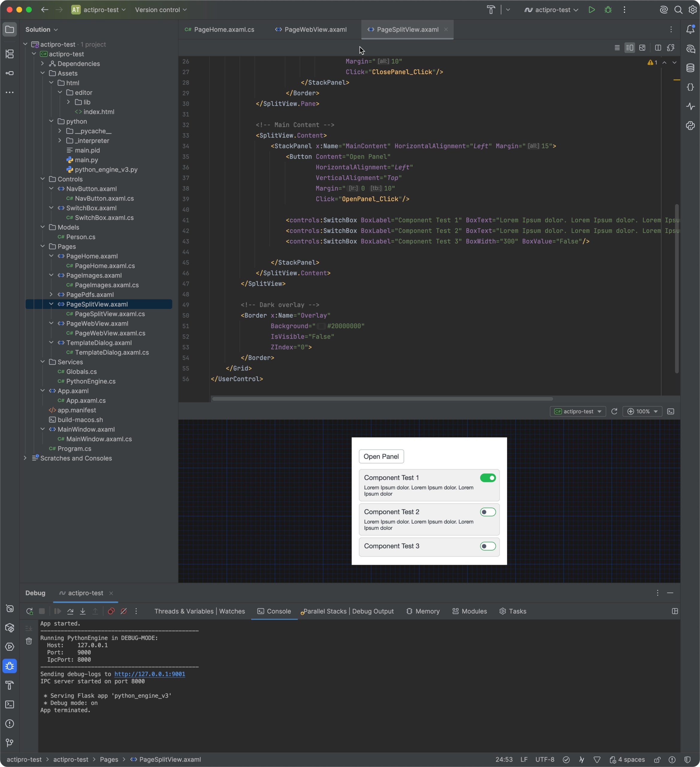
Task: Click warning indicator showing 1 problem
Action: pos(652,62)
